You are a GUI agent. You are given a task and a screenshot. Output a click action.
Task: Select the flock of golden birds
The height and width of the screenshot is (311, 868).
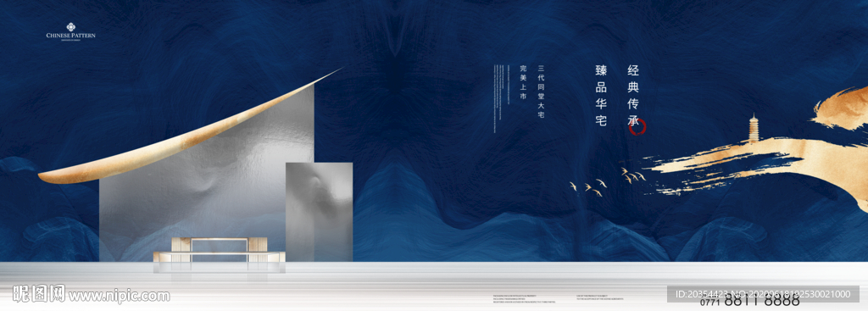(608, 181)
